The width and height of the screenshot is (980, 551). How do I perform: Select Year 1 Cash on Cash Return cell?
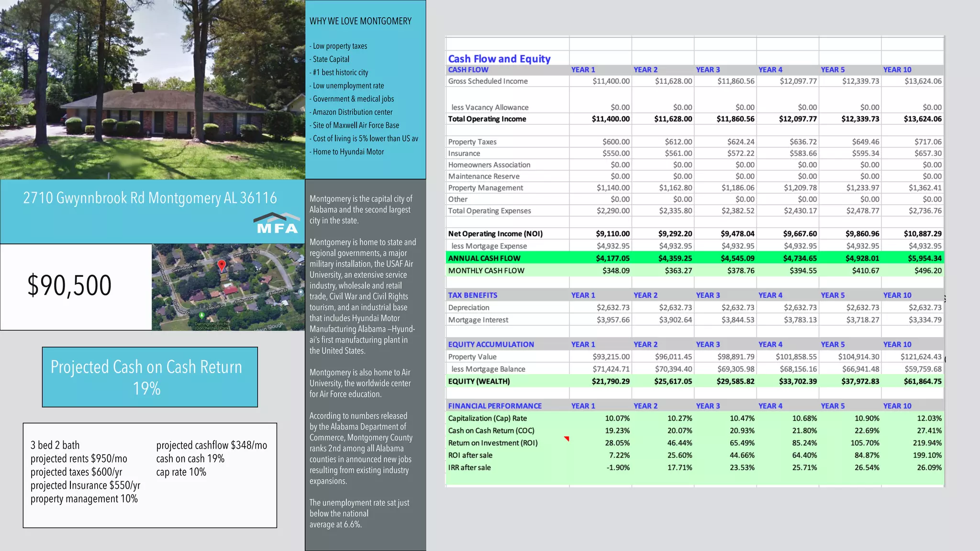pyautogui.click(x=617, y=430)
